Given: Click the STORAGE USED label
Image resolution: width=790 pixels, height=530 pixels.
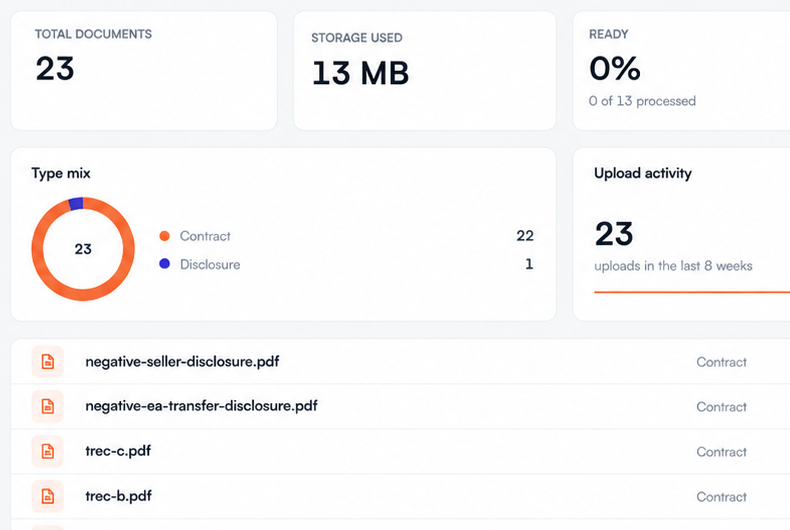Looking at the screenshot, I should (357, 38).
